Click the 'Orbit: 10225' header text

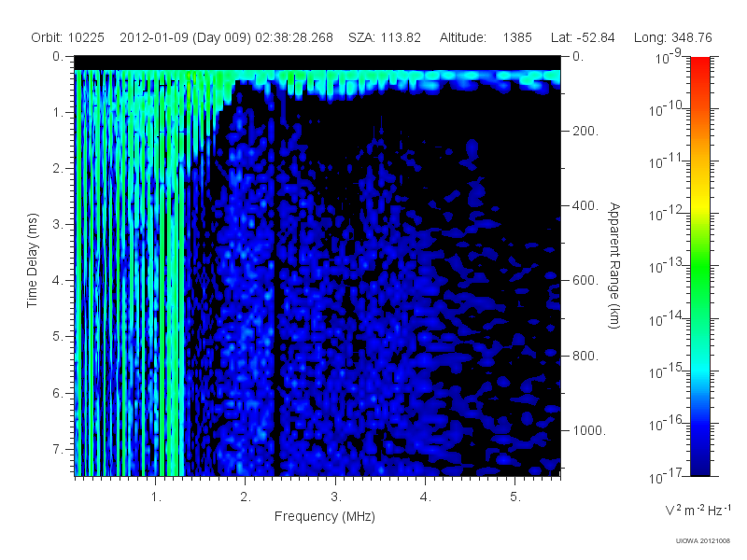(67, 37)
